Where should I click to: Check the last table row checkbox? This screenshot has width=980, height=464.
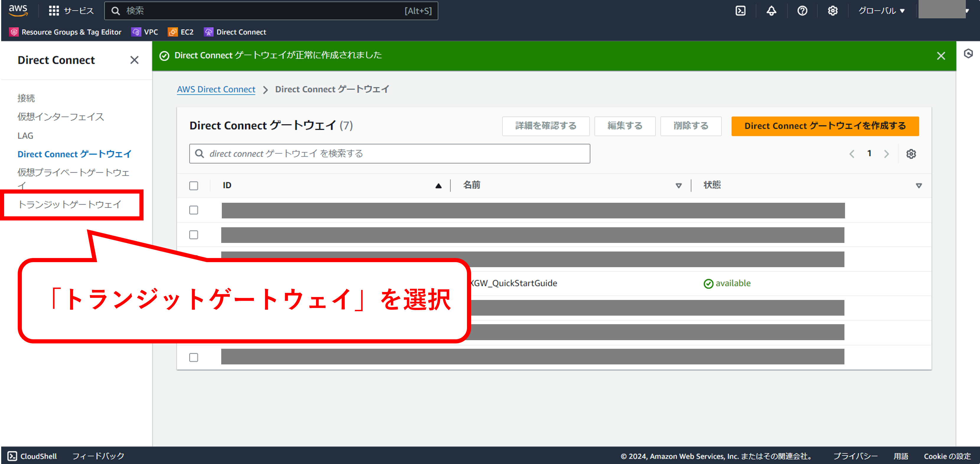[194, 357]
